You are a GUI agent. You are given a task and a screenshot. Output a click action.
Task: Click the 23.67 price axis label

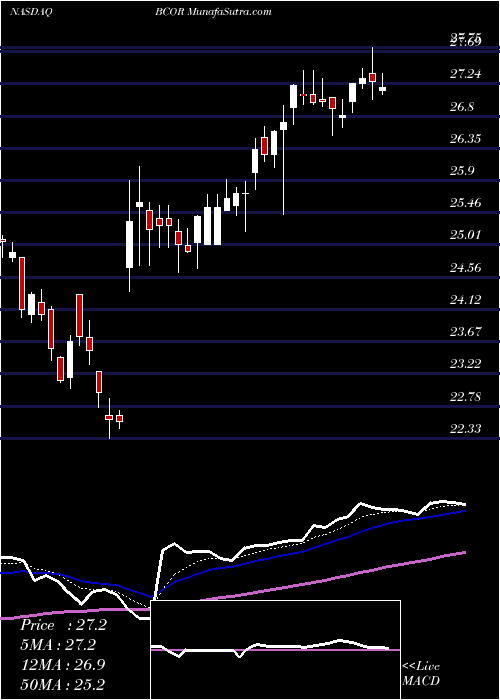465,332
